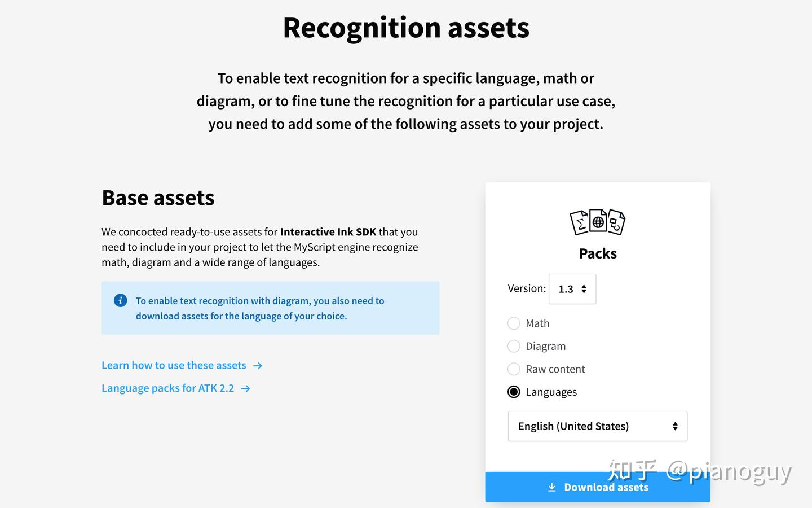Click the chevron on the language selector
Image resolution: width=812 pixels, height=508 pixels.
(x=674, y=426)
